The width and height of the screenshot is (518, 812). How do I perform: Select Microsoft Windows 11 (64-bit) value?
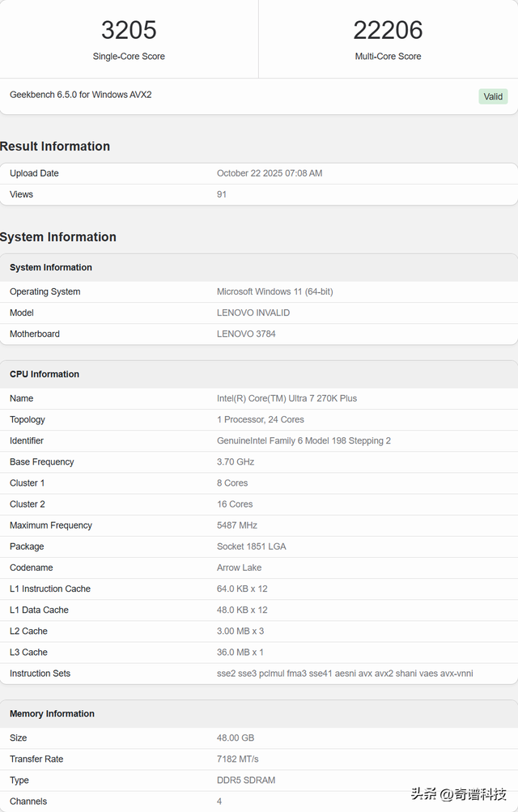pyautogui.click(x=275, y=292)
